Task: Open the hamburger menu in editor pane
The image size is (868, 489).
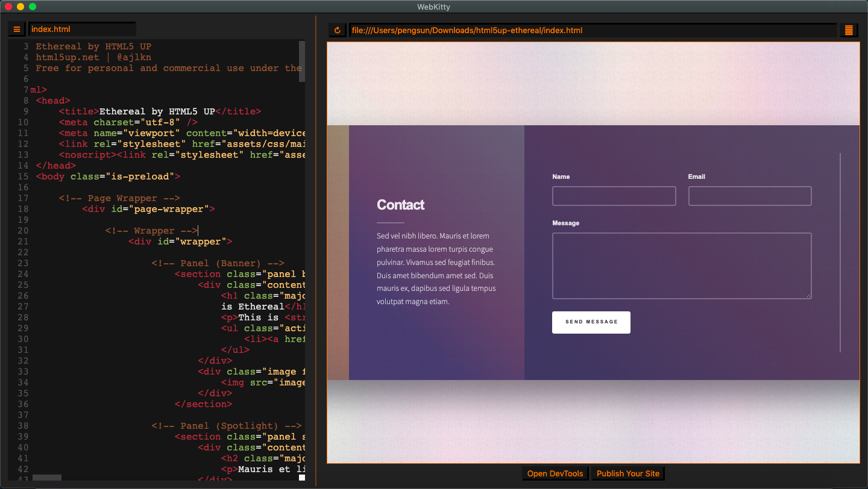Action: [17, 30]
